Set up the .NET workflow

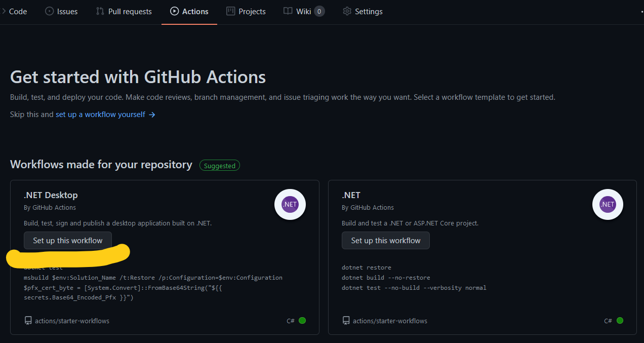[386, 241]
